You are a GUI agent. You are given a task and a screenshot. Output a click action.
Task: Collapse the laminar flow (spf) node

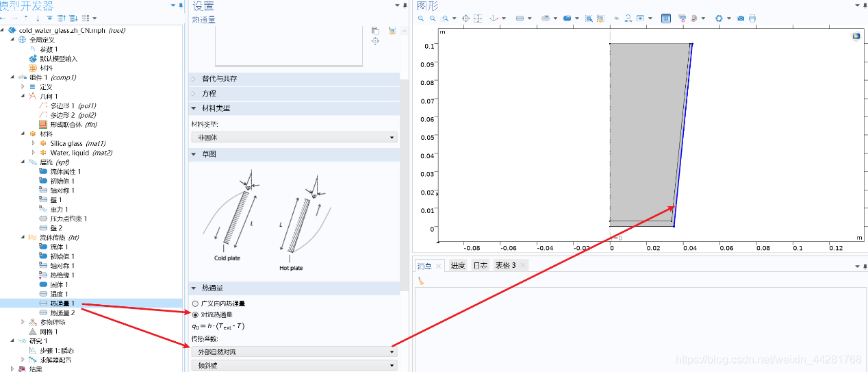23,162
